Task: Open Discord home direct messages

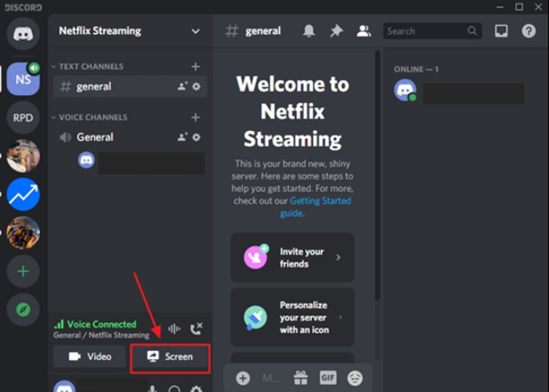Action: [23, 34]
